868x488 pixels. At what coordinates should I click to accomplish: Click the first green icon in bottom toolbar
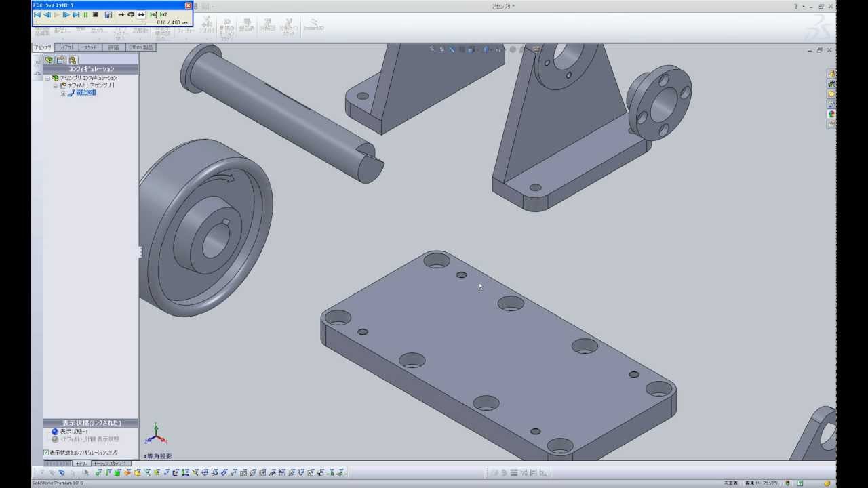click(x=98, y=472)
